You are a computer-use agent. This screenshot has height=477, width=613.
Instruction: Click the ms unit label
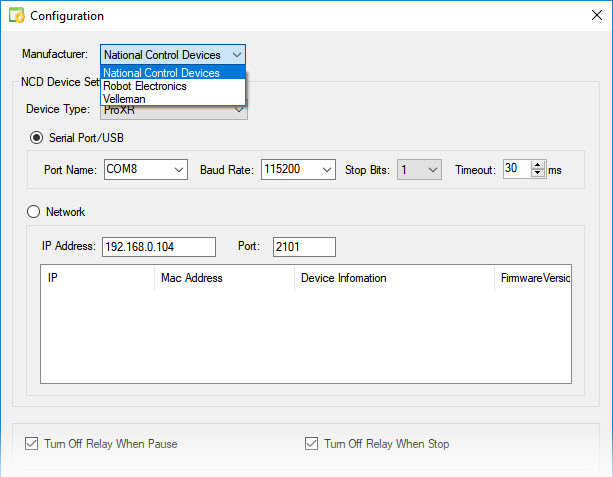tap(555, 170)
